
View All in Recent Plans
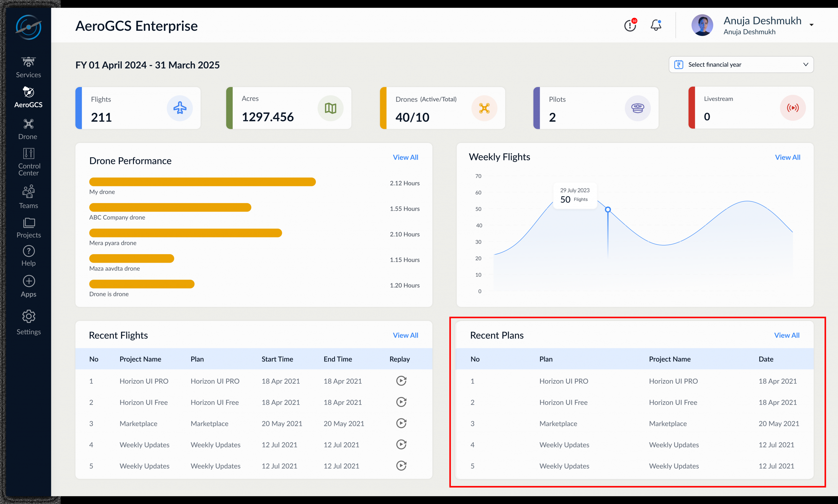pos(786,335)
